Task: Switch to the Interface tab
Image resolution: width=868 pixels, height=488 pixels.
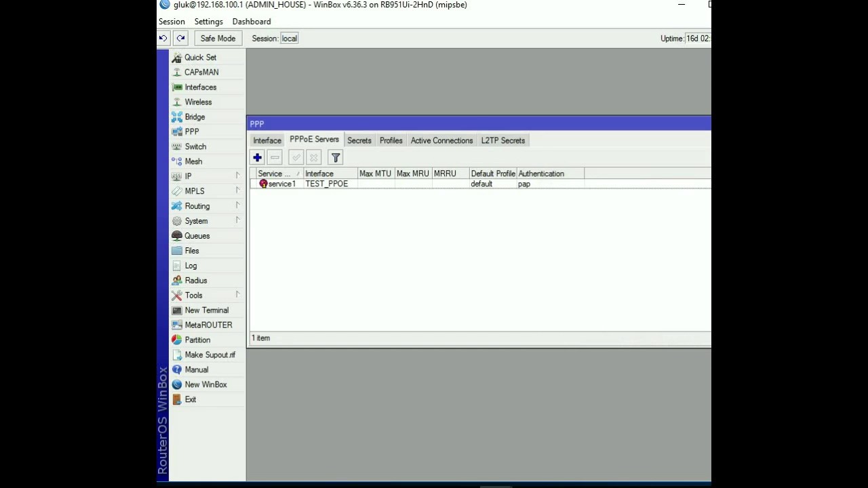Action: (267, 141)
